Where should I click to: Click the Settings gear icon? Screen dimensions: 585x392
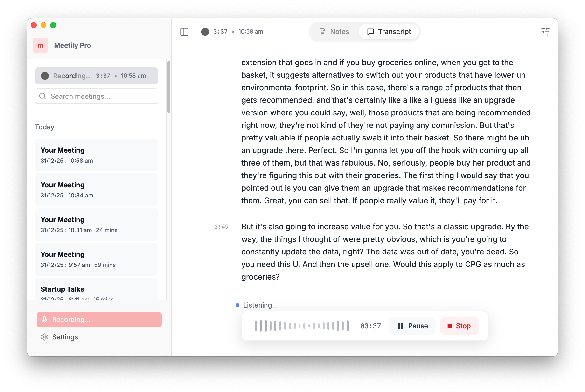pos(44,337)
